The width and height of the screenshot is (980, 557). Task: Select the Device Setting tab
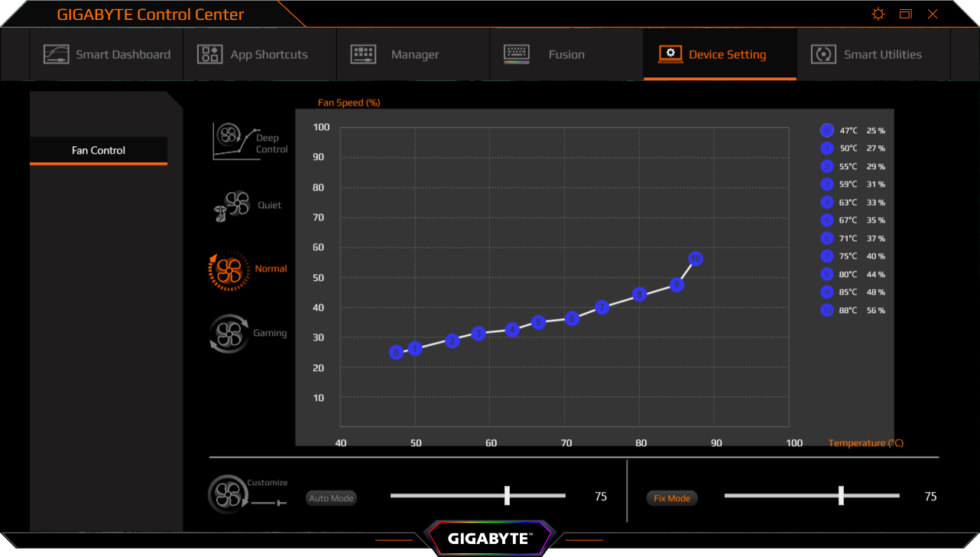[720, 54]
